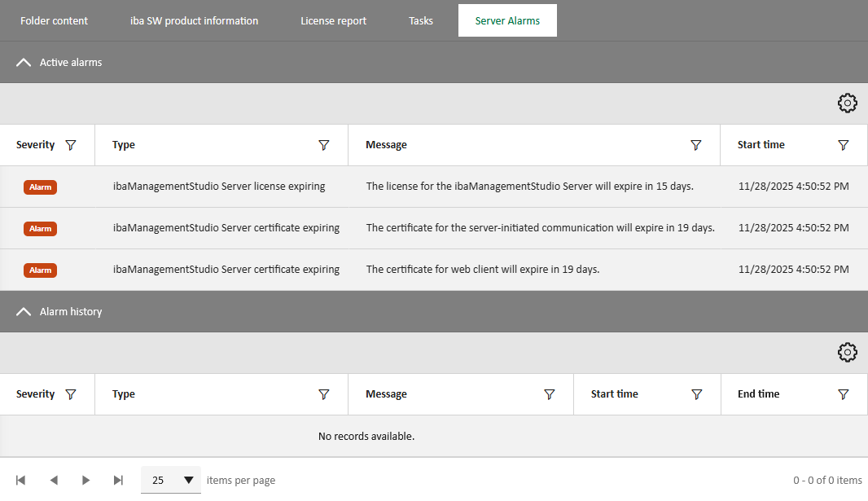Go to the first page of results
The image size is (868, 501).
pyautogui.click(x=21, y=480)
